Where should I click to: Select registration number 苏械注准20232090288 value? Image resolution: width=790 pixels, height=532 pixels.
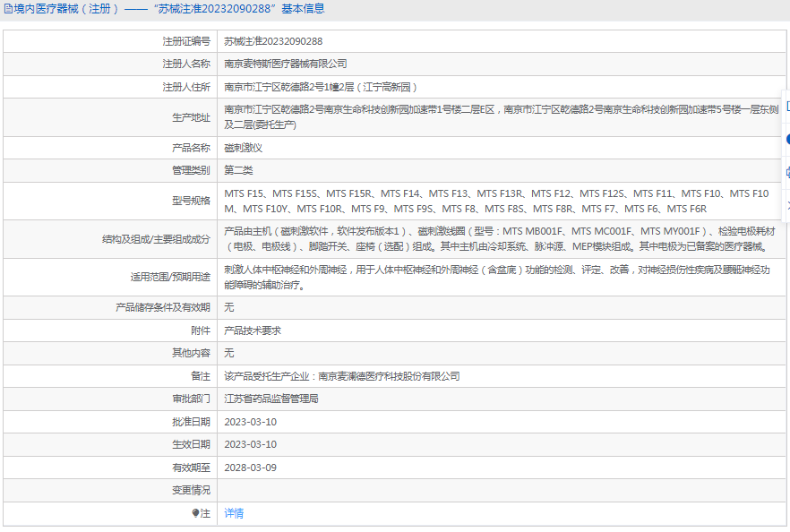point(273,41)
